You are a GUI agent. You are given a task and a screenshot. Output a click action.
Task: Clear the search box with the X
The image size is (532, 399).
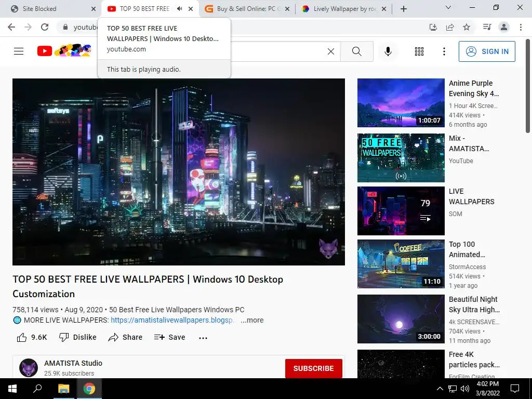click(331, 51)
